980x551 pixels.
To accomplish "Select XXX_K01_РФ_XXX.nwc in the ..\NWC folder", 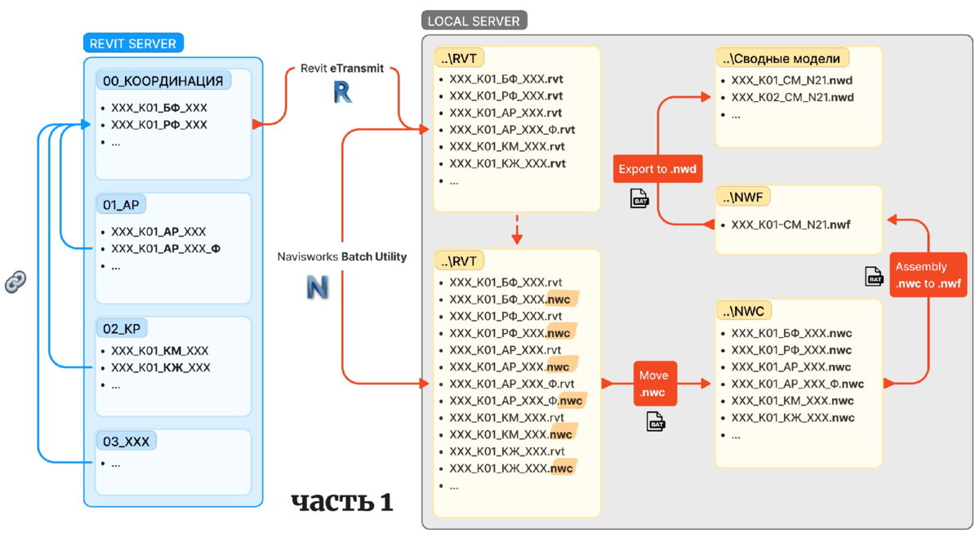I will coord(791,350).
